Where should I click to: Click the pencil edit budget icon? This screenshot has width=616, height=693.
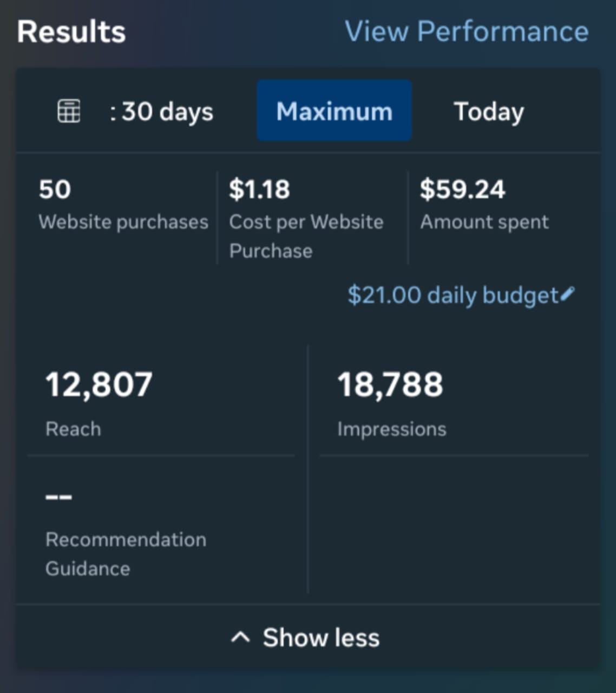(x=567, y=293)
